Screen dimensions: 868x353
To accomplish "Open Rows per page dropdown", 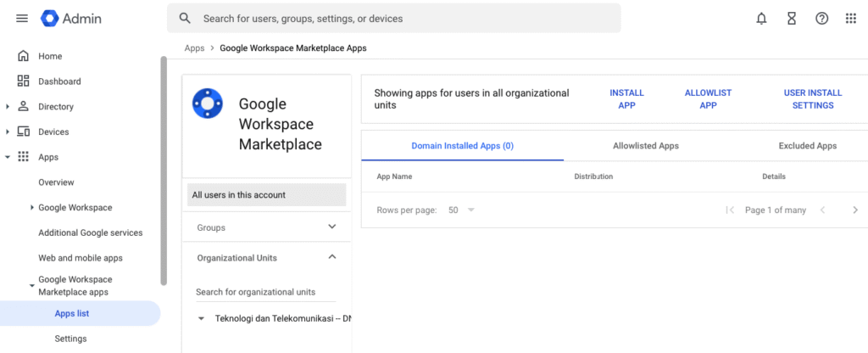I will (462, 210).
